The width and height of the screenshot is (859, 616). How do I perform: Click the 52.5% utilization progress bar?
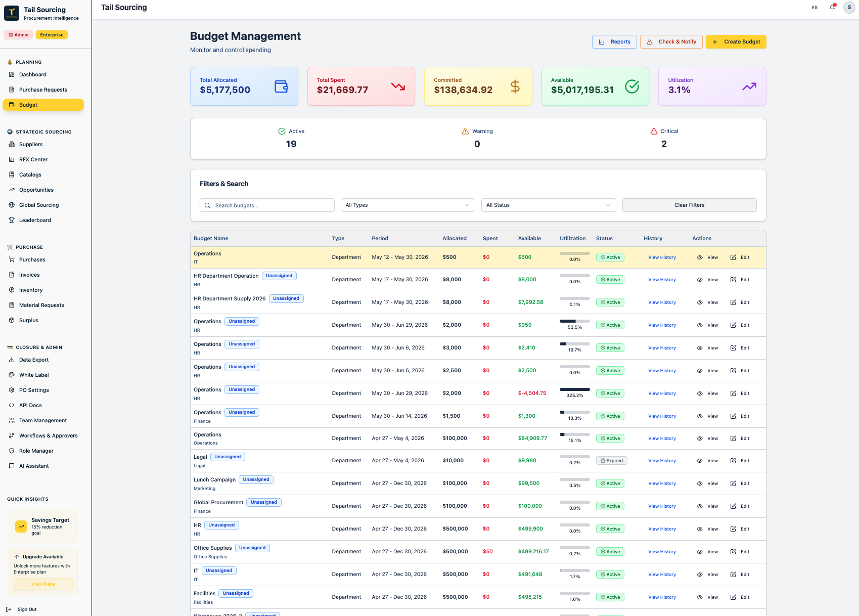point(574,321)
